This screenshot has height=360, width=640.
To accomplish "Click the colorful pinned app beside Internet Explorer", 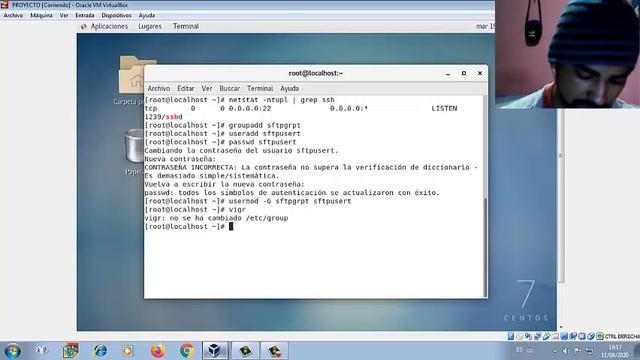I will pos(71,351).
